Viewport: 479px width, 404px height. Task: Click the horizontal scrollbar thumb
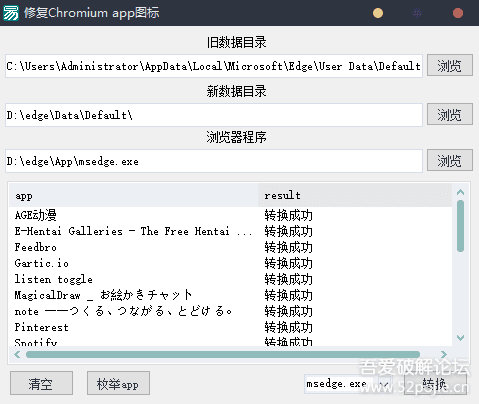click(223, 354)
